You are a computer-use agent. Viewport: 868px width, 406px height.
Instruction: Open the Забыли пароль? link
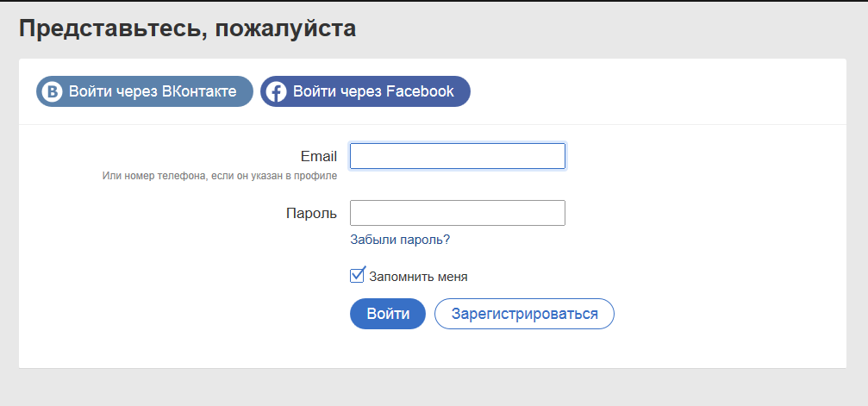pyautogui.click(x=400, y=240)
